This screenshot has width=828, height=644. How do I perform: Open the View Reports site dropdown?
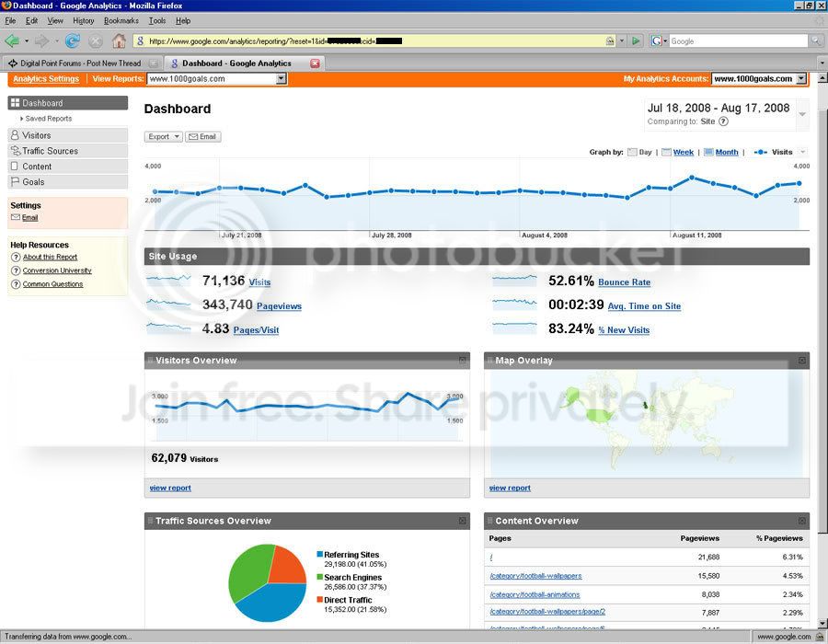coord(282,78)
